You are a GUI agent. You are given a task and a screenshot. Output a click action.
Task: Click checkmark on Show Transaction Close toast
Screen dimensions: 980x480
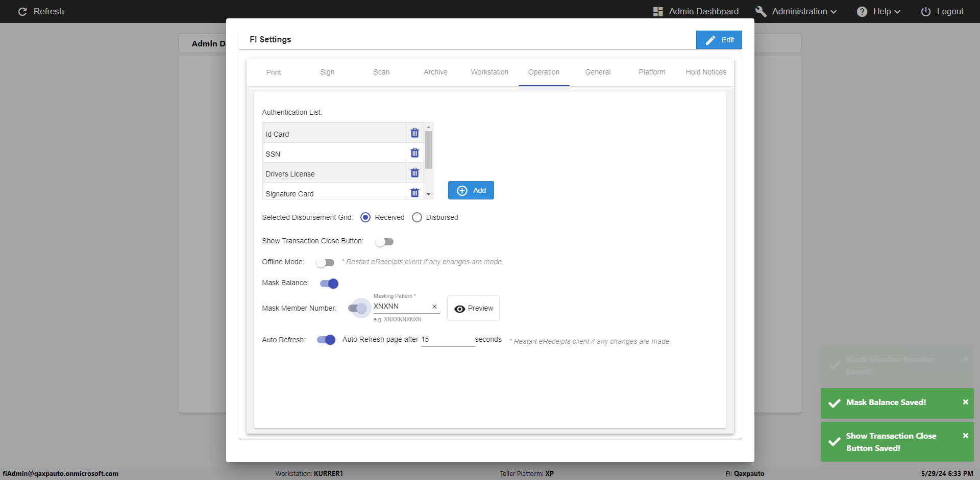tap(835, 442)
